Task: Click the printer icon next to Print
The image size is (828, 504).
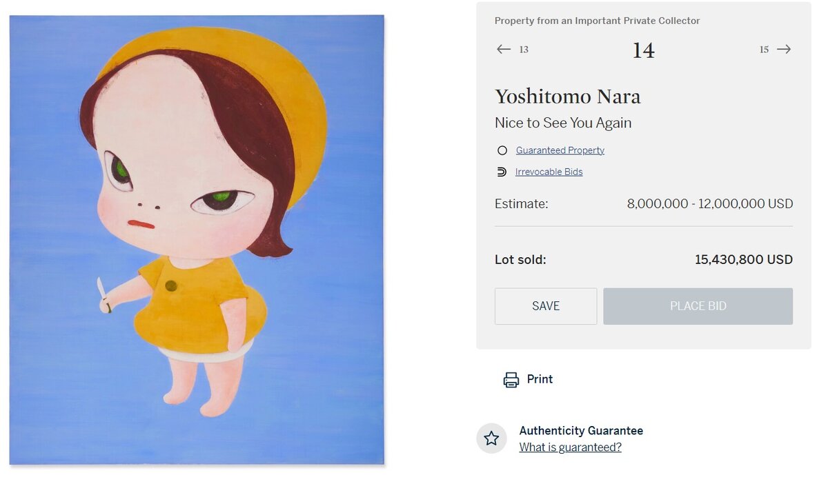Action: (511, 379)
